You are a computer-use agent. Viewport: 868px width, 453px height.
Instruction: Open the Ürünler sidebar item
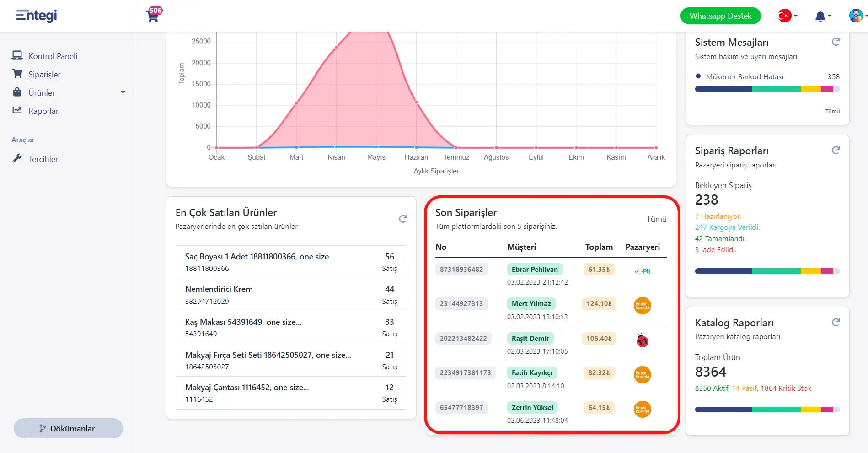(x=42, y=92)
